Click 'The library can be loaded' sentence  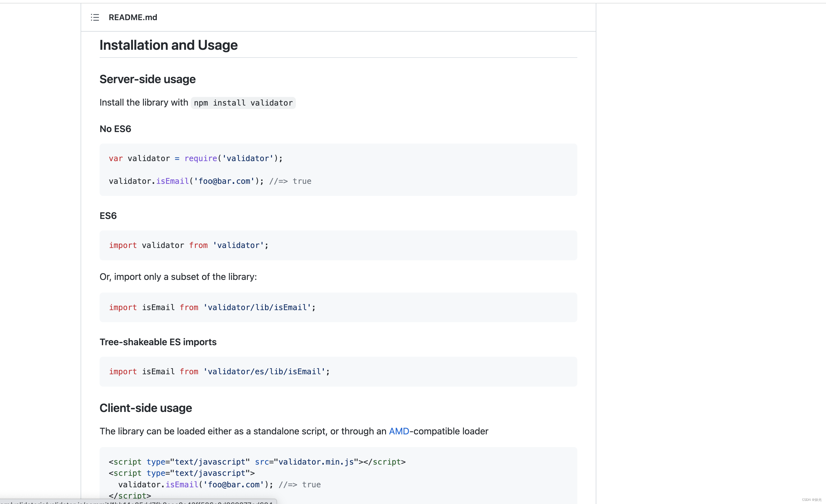point(294,431)
